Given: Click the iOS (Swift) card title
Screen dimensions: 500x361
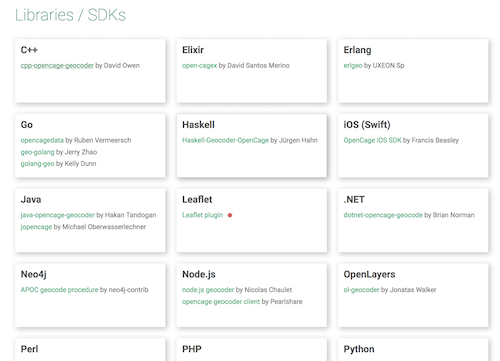Looking at the screenshot, I should coord(367,125).
